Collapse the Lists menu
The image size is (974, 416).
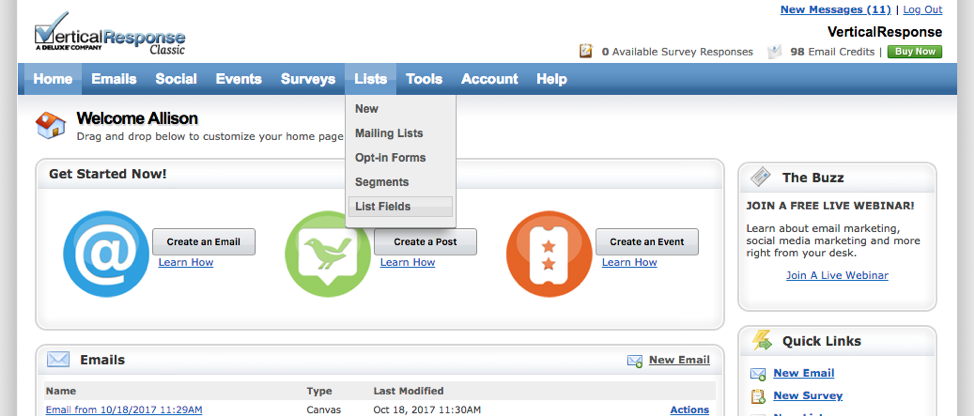(x=371, y=79)
